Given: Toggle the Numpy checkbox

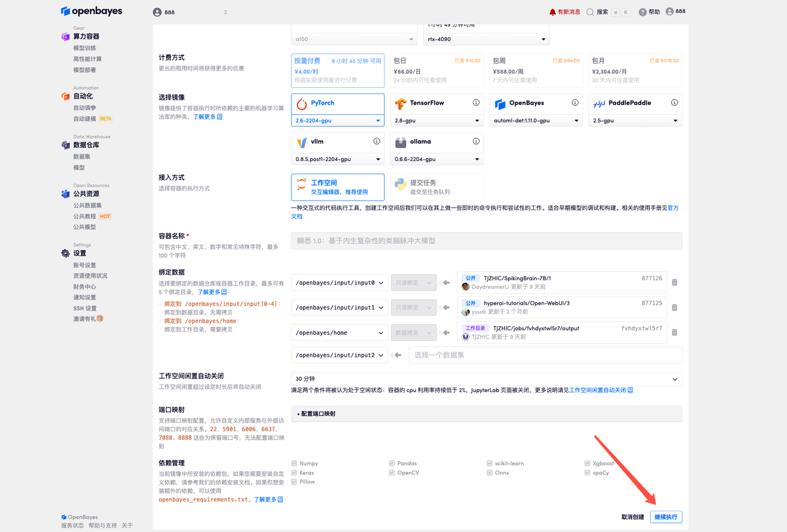Looking at the screenshot, I should tap(294, 463).
